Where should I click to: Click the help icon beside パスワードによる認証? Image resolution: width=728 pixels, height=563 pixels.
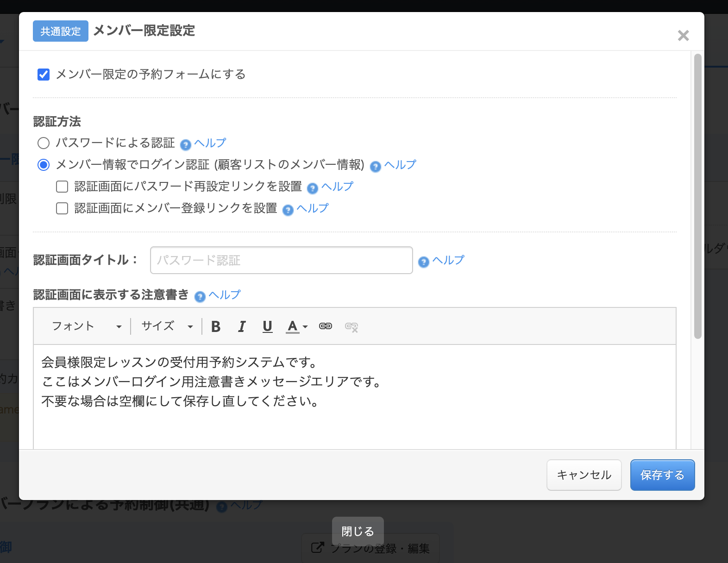click(186, 145)
